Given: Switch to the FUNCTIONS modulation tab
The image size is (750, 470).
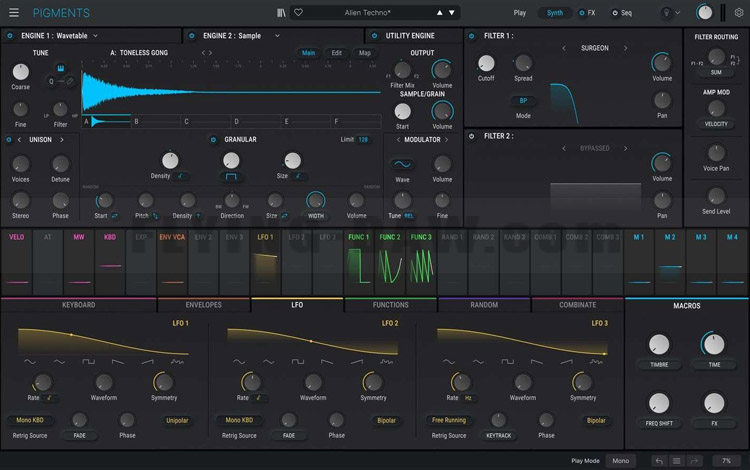Looking at the screenshot, I should 390,305.
